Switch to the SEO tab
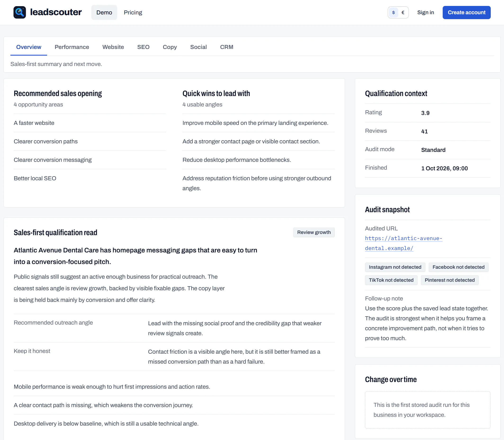 click(x=143, y=47)
